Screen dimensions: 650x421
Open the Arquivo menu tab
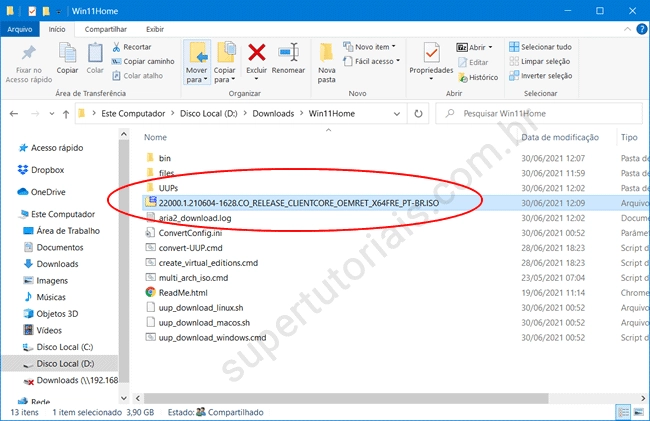19,29
